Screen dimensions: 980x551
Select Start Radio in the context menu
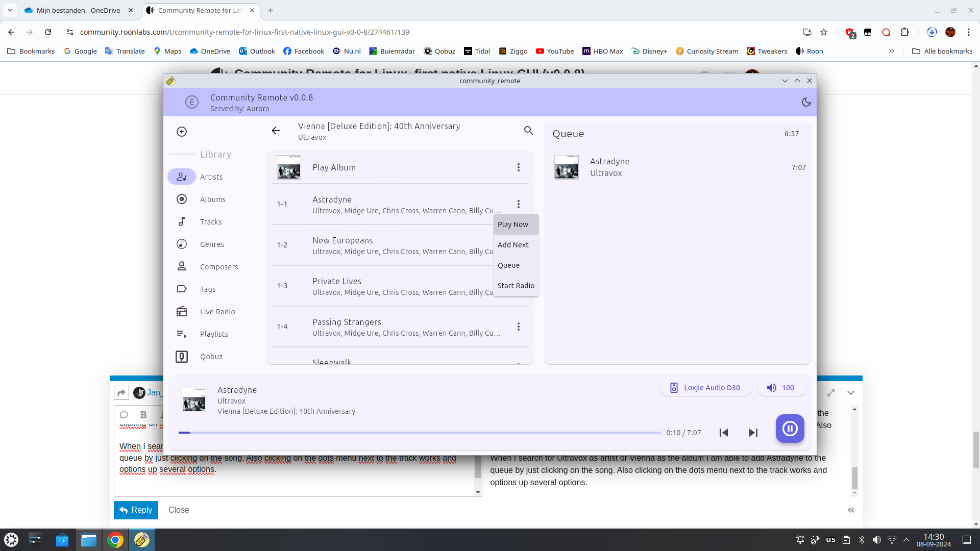click(516, 286)
